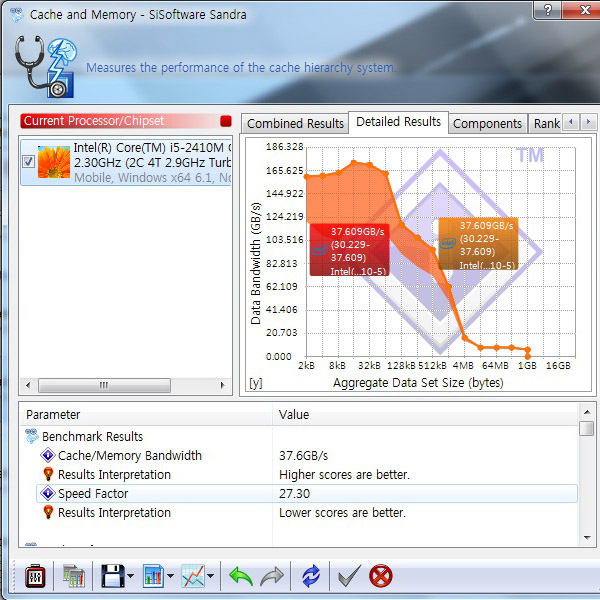Viewport: 600px width, 600px height.
Task: Refresh the benchmark with blue arrows icon
Action: tap(311, 576)
